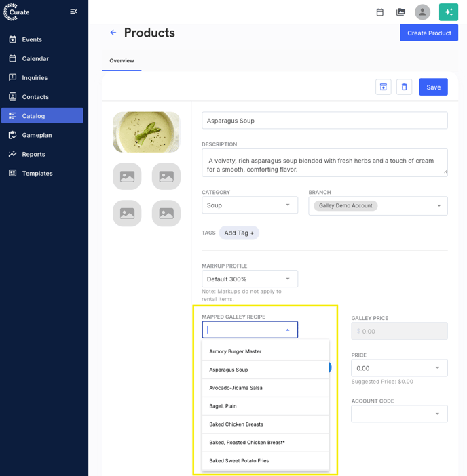
Task: Open the Price dropdown showing 0.00
Action: coord(399,368)
